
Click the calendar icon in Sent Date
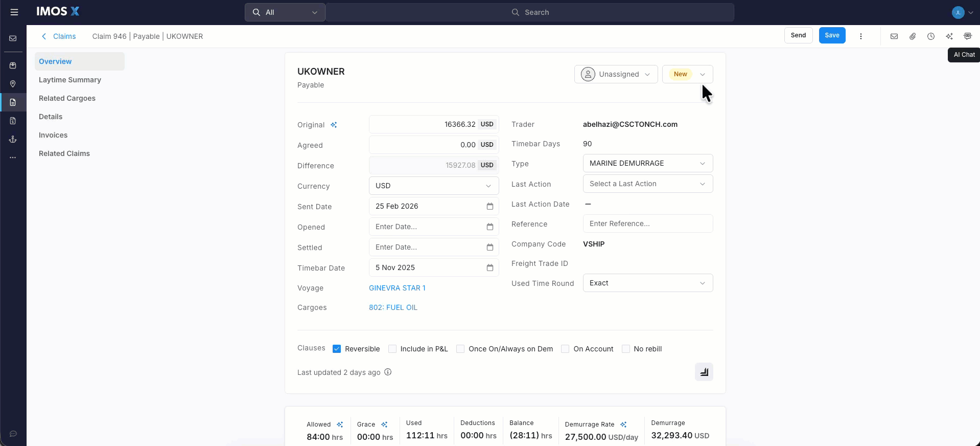point(489,206)
